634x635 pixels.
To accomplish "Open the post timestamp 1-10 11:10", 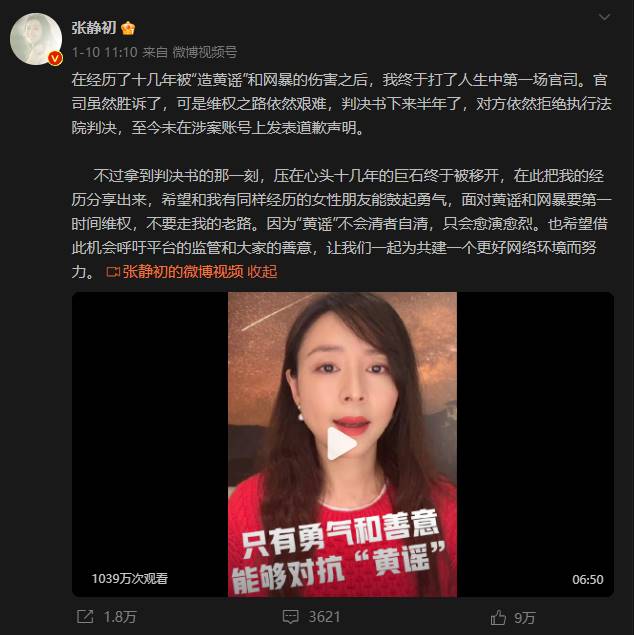I will [104, 52].
